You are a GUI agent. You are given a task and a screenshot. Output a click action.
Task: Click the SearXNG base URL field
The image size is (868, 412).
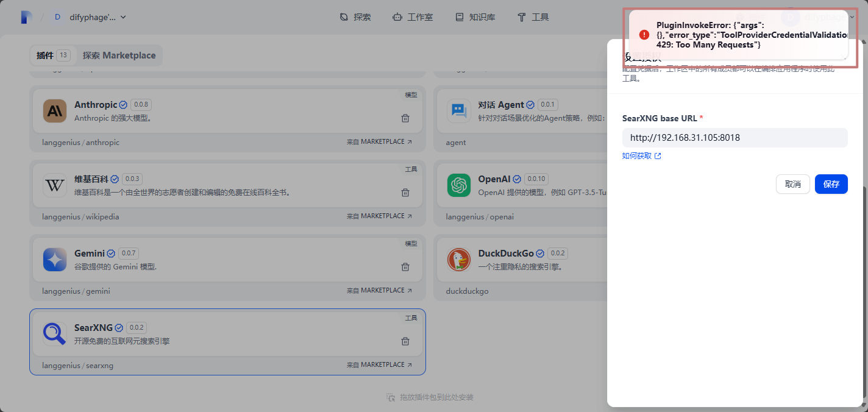(x=735, y=138)
